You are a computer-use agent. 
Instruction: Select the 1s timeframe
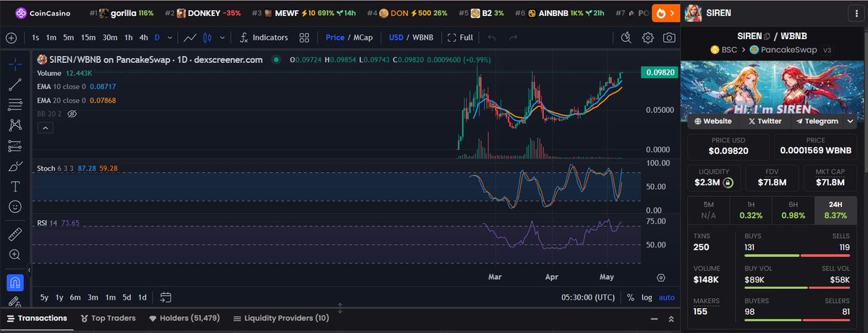coord(36,38)
